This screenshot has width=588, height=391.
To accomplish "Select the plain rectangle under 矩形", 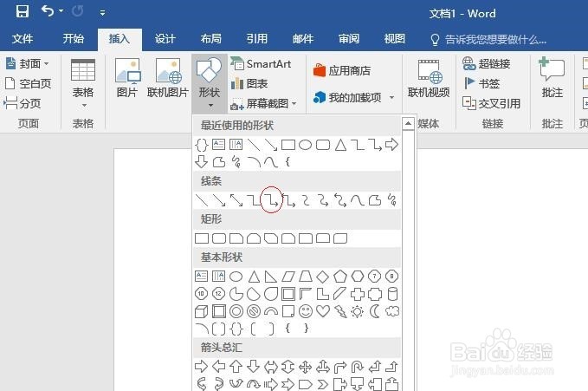I will coord(202,238).
